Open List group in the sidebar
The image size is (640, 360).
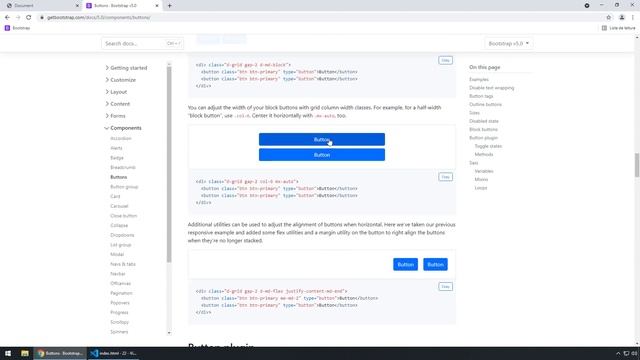coord(121,245)
